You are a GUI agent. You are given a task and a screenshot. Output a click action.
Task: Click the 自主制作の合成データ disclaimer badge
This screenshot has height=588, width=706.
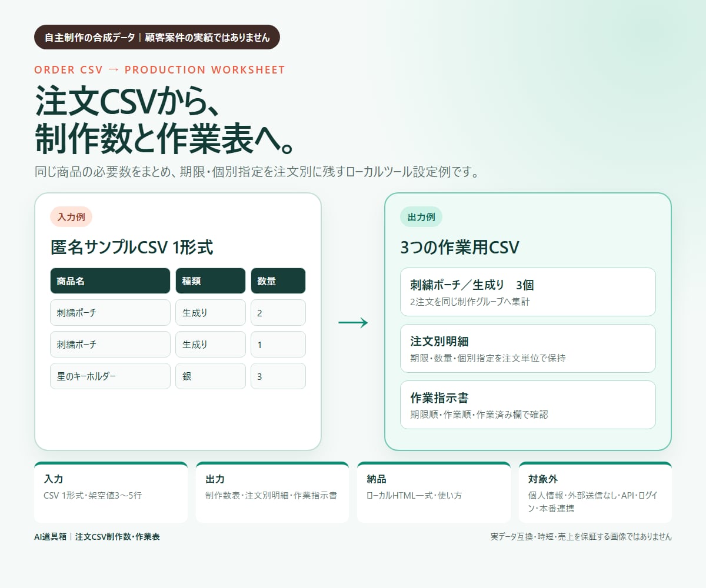click(157, 37)
